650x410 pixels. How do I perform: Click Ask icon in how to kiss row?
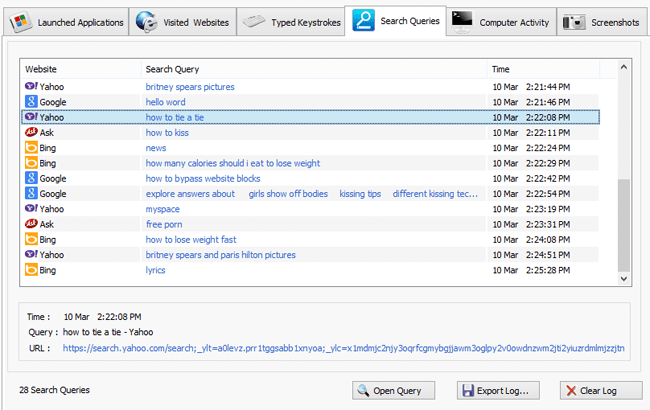(31, 132)
